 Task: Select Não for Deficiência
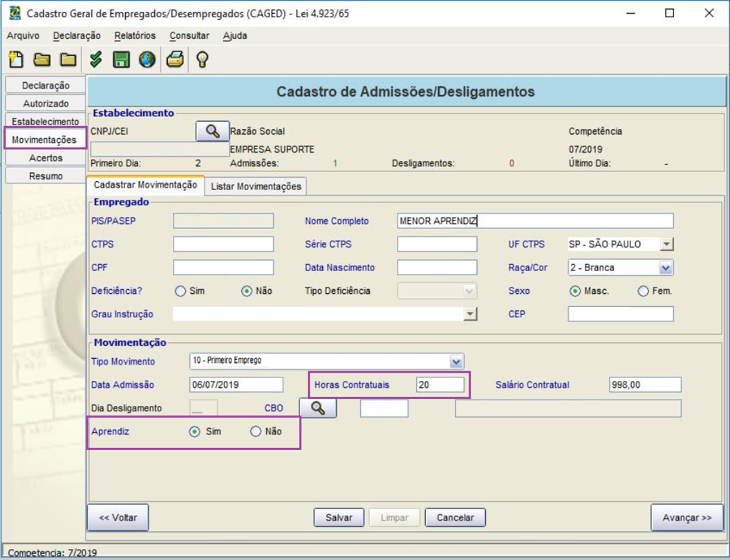(247, 291)
